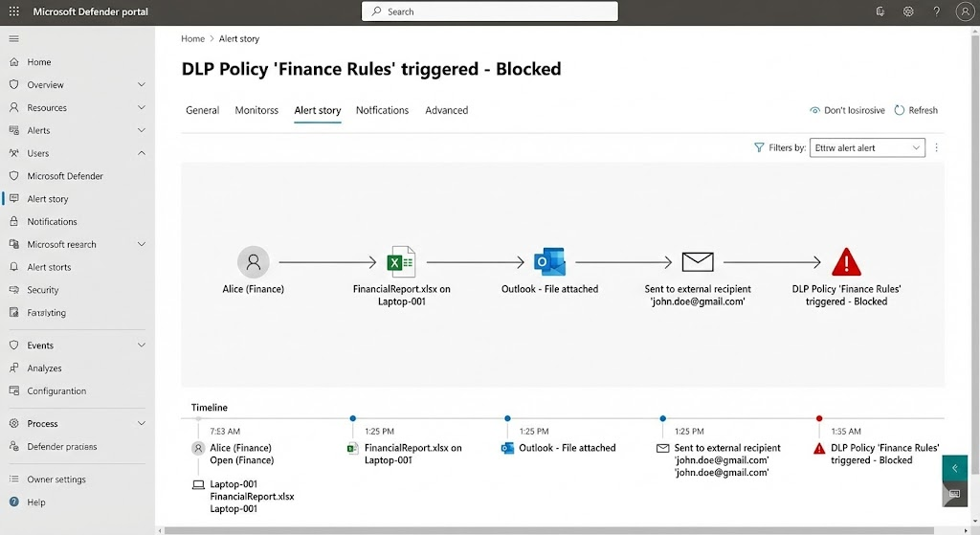Click the Outlook icon in the alert flow
This screenshot has width=980, height=535.
pyautogui.click(x=549, y=261)
